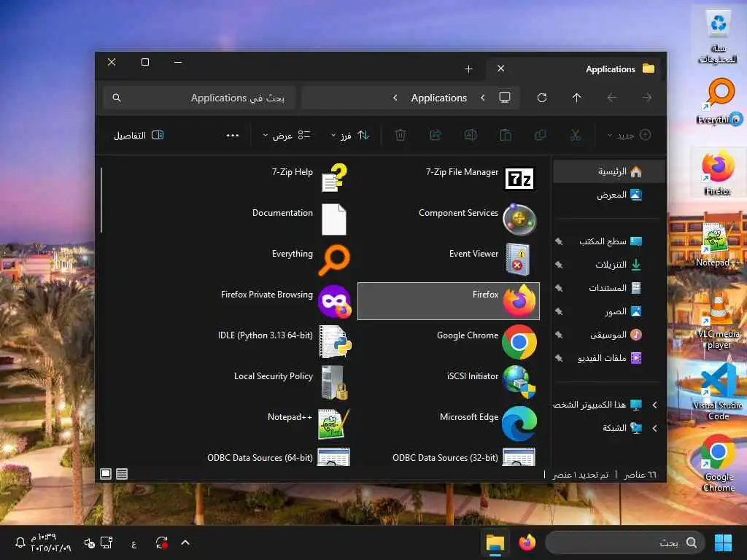Open Music (الموسيقى) quick access item
The width and height of the screenshot is (747, 560).
(x=609, y=335)
